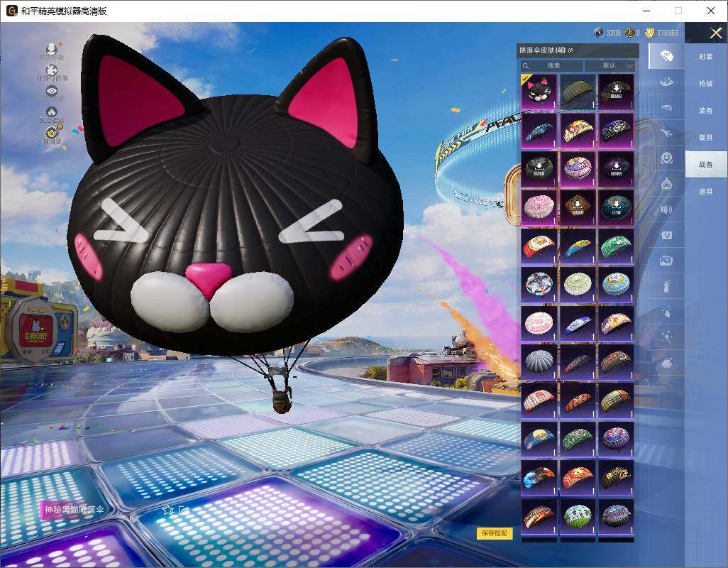Viewport: 728px width, 568px height.
Task: Click the flame icon in left column
Action: 52,112
